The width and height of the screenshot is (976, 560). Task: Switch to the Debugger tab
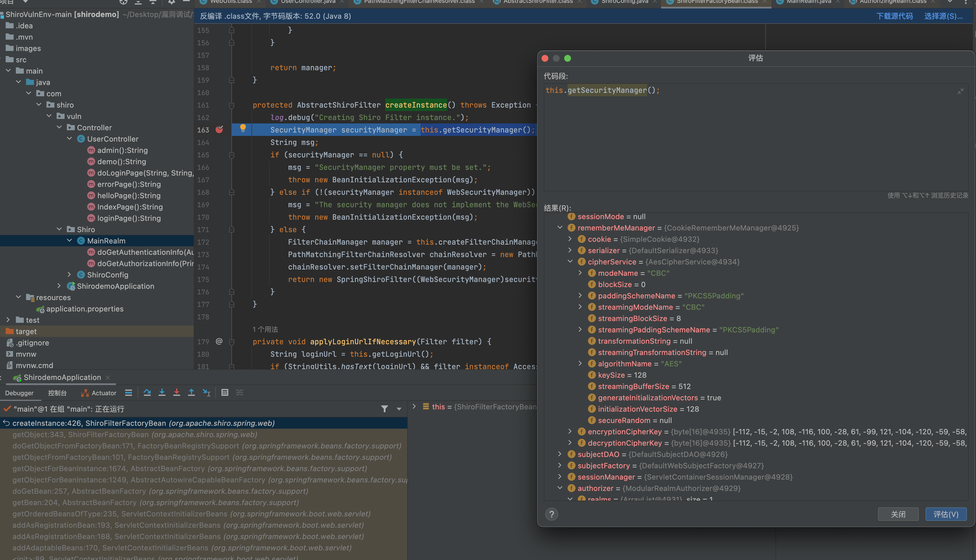click(x=19, y=393)
